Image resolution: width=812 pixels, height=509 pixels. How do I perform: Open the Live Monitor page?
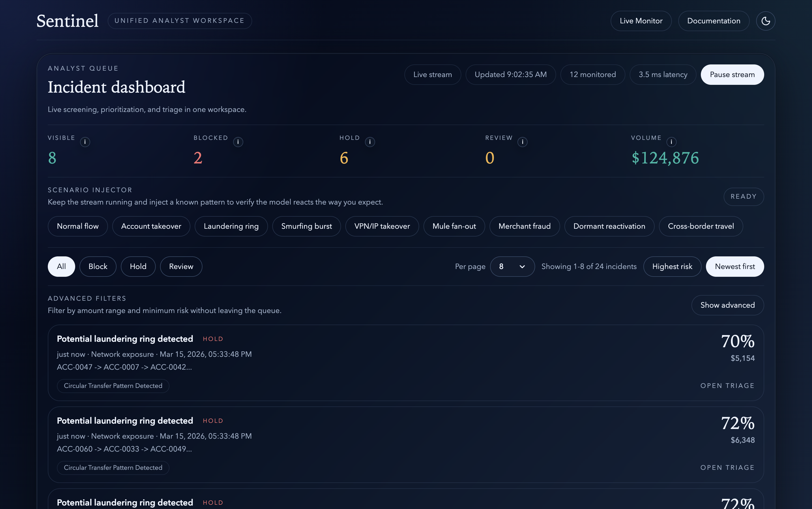(641, 21)
